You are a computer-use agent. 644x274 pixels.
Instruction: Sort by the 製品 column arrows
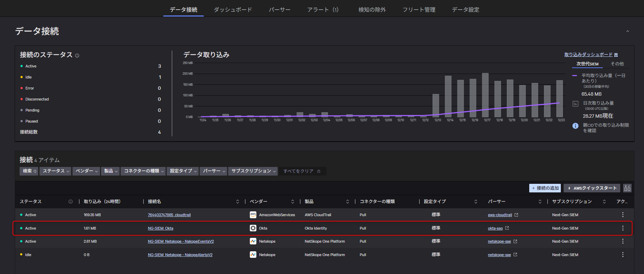pos(347,202)
